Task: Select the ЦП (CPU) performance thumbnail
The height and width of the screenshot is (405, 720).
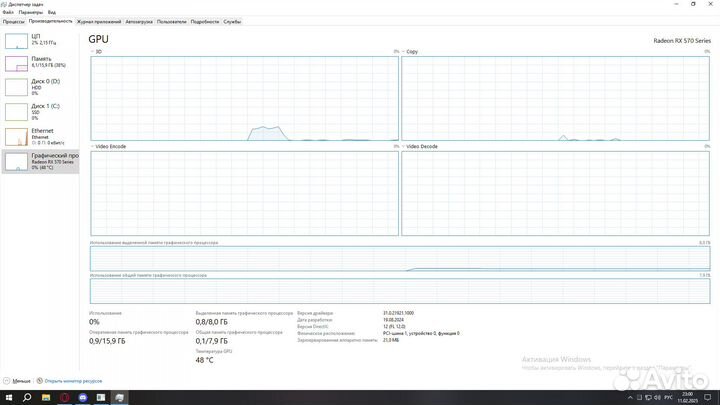Action: tap(40, 40)
